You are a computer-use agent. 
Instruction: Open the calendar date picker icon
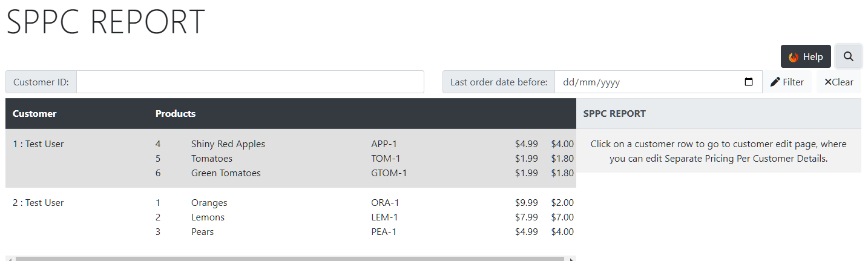[x=749, y=82]
